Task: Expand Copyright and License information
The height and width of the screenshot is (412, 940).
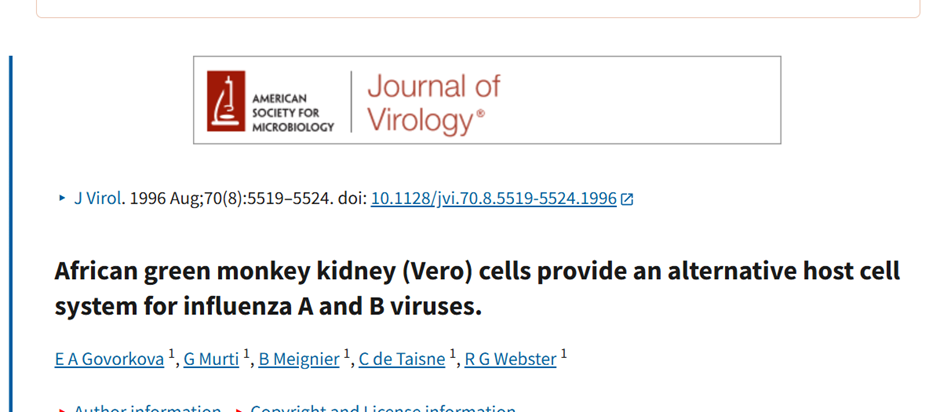Action: (x=382, y=408)
